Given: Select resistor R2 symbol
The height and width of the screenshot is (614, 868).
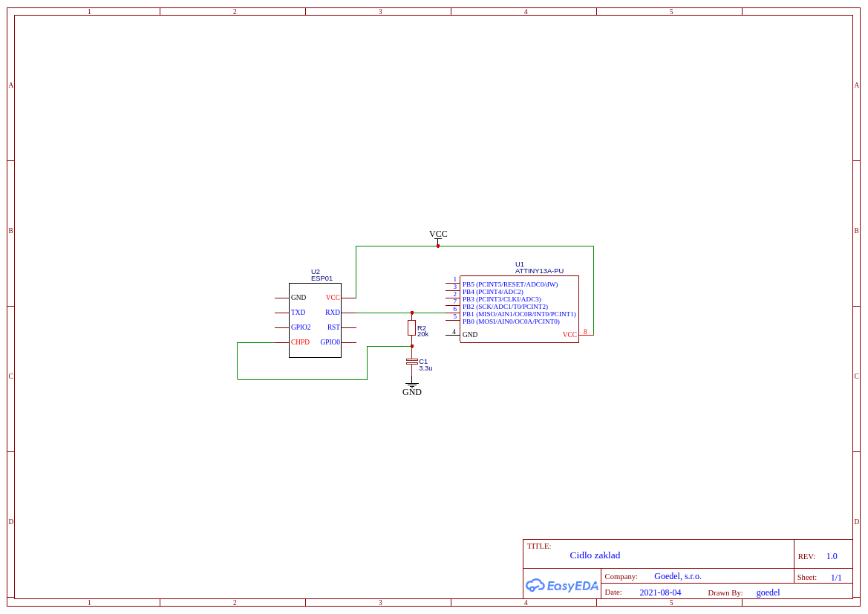Looking at the screenshot, I should pyautogui.click(x=411, y=327).
